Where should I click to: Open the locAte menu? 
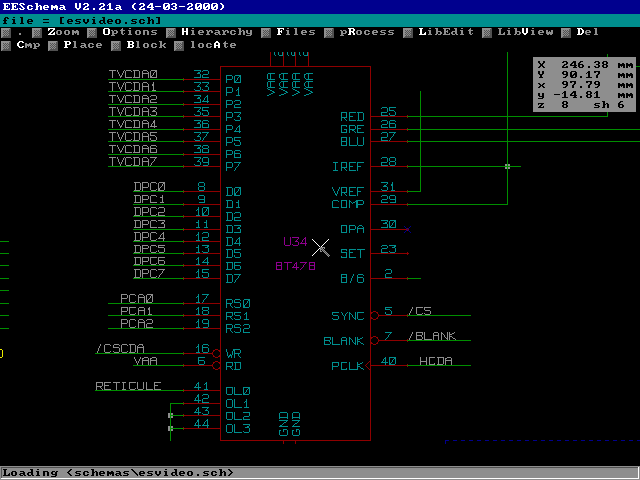tap(213, 45)
